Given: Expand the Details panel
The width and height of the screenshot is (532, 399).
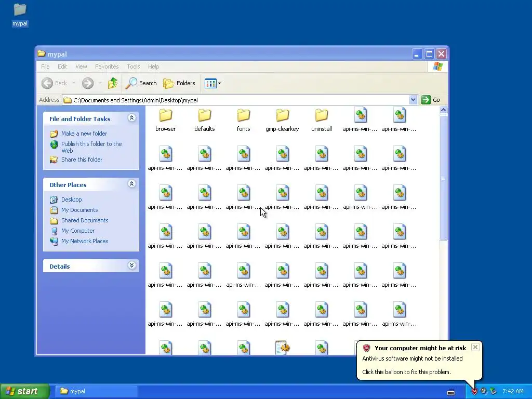Looking at the screenshot, I should point(131,265).
